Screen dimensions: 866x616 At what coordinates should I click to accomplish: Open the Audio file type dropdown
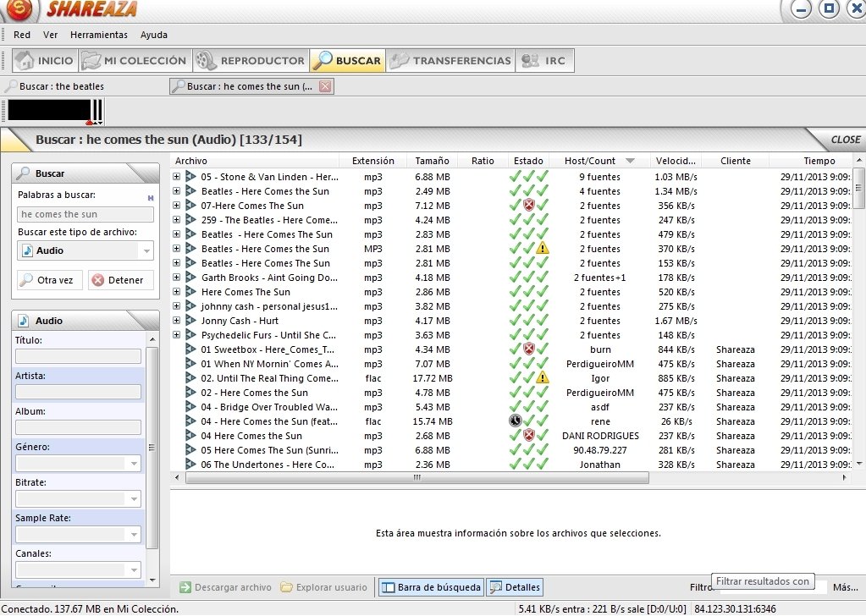click(85, 250)
